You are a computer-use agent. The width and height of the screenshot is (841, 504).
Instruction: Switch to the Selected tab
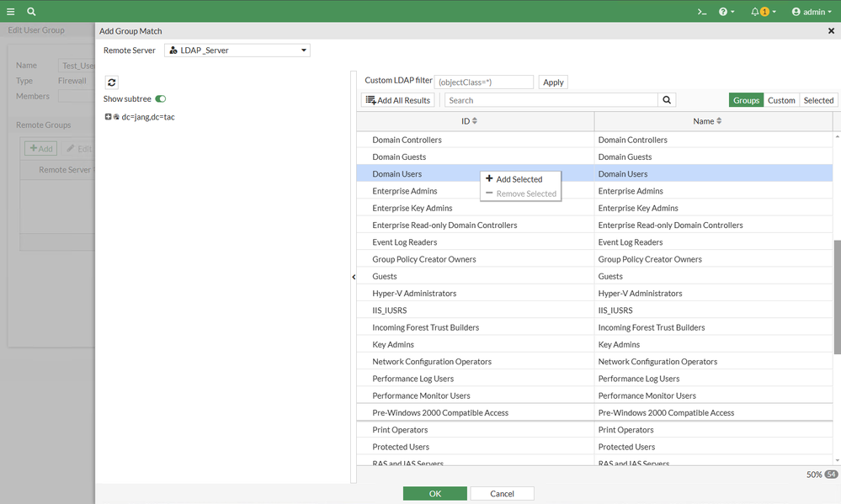817,100
